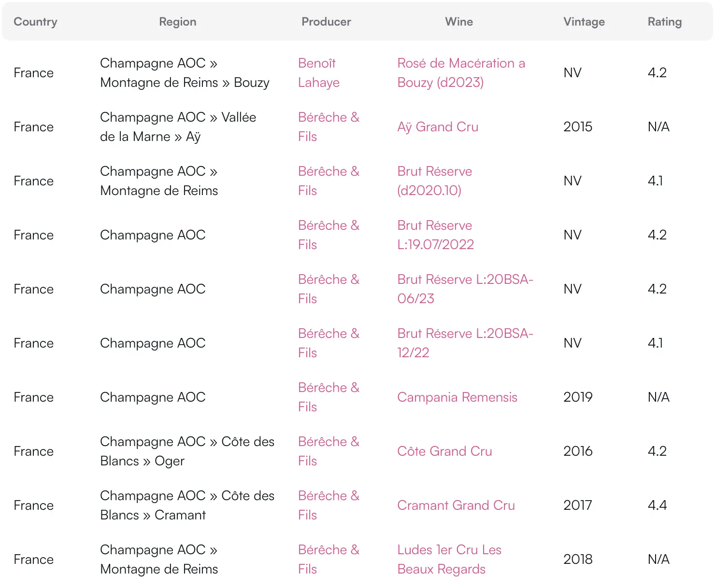Open Brut Réserve (d2020.10) wine link

(434, 181)
